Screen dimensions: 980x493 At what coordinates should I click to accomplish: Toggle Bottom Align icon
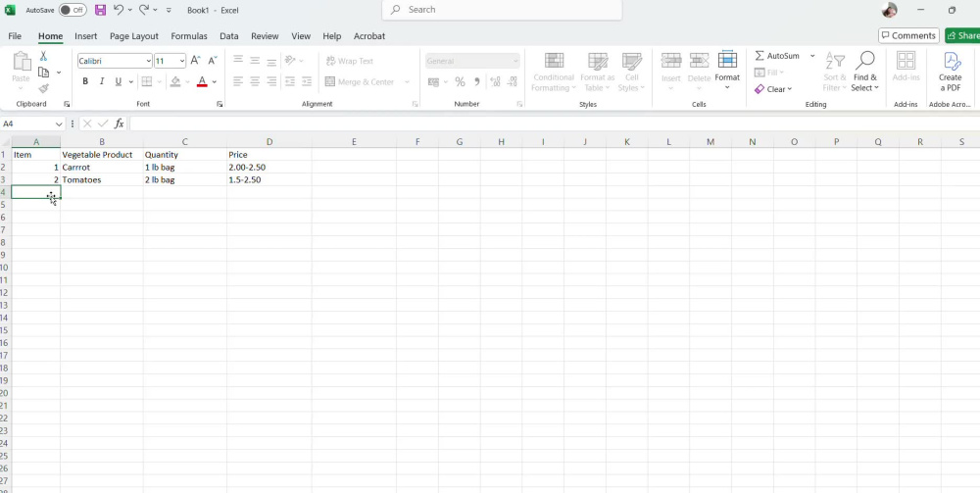[x=271, y=61]
